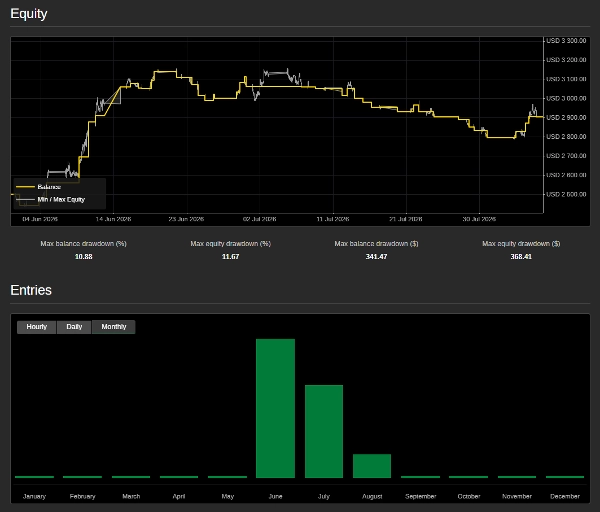Click the April month label
600x512 pixels.
click(179, 496)
